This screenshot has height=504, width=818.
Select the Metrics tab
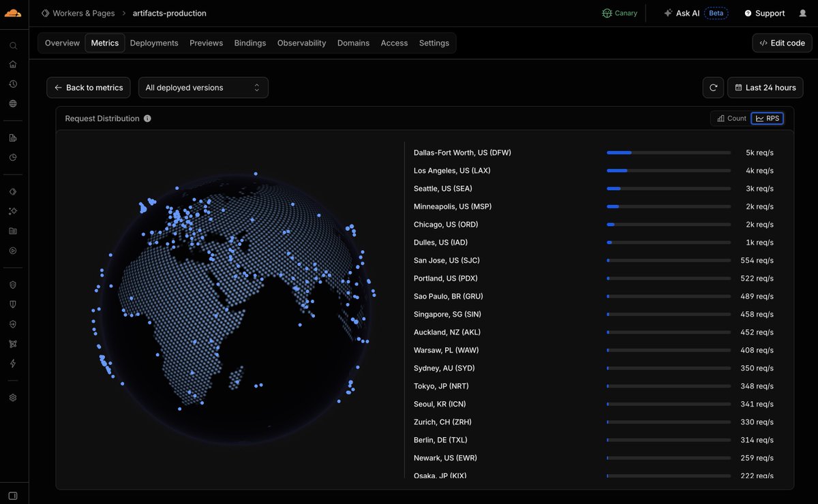tap(105, 43)
